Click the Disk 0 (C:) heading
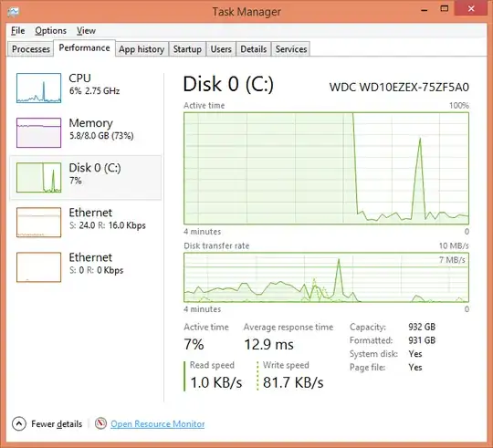Image resolution: width=493 pixels, height=448 pixels. pyautogui.click(x=228, y=84)
